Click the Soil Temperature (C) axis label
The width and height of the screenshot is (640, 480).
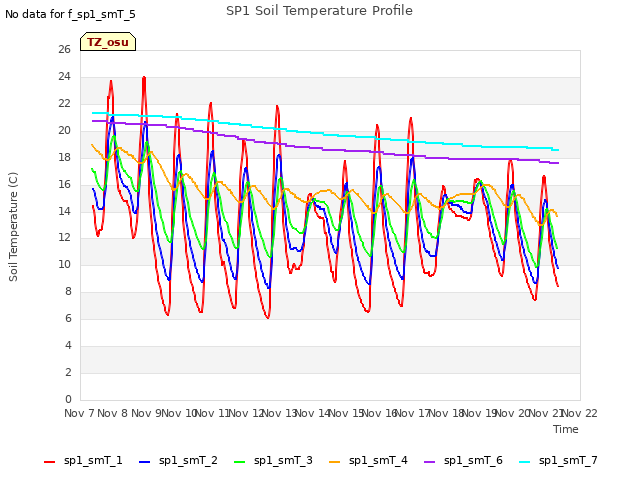[13, 227]
